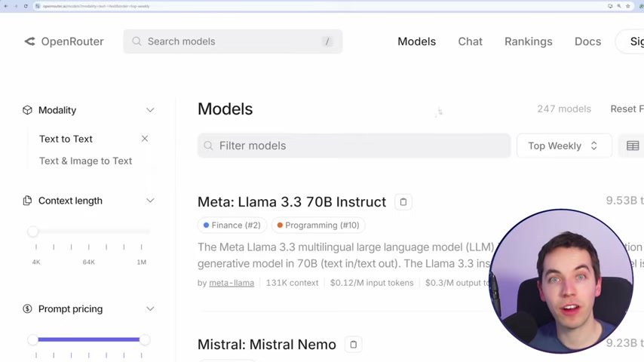This screenshot has width=644, height=362.
Task: Reload the page with the refresh icon
Action: (x=26, y=6)
